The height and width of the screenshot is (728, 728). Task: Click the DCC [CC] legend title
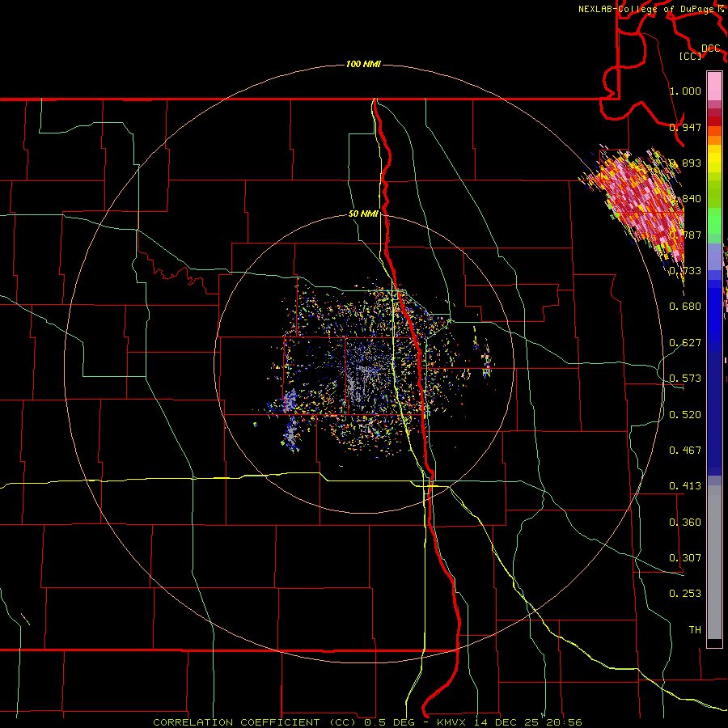pos(698,52)
